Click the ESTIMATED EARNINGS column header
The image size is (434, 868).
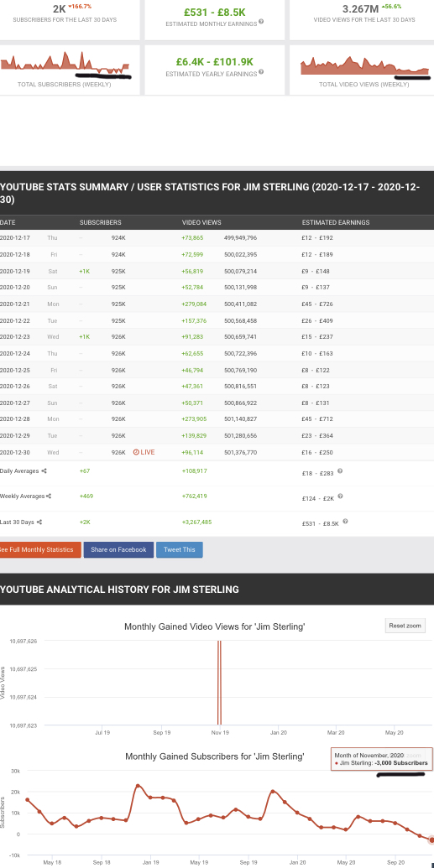(336, 222)
